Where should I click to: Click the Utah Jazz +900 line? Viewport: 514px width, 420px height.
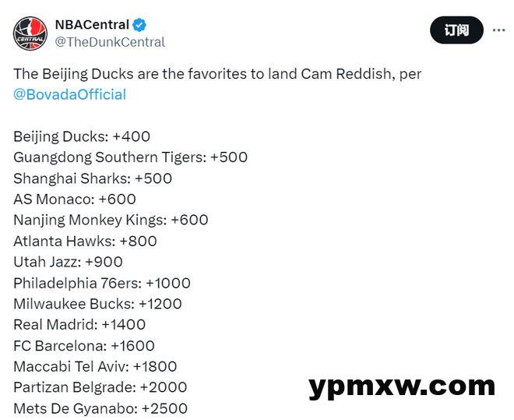click(68, 262)
